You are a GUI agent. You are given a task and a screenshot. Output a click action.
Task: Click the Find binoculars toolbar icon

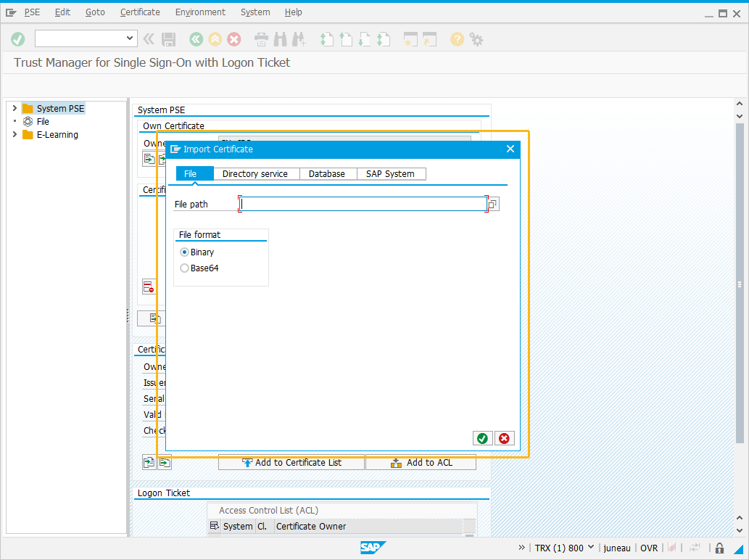pos(281,39)
